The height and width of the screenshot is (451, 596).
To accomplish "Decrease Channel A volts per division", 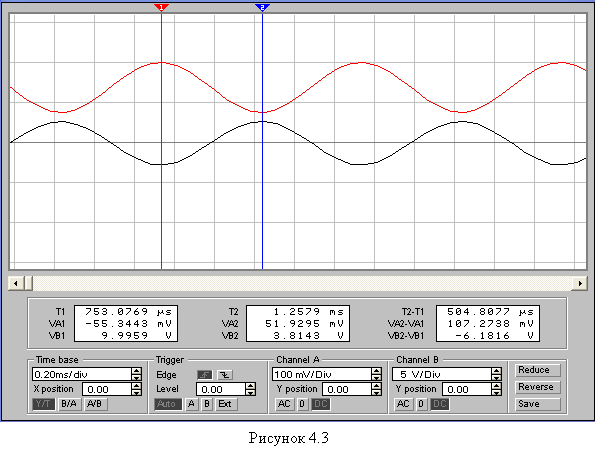I will 376,377.
